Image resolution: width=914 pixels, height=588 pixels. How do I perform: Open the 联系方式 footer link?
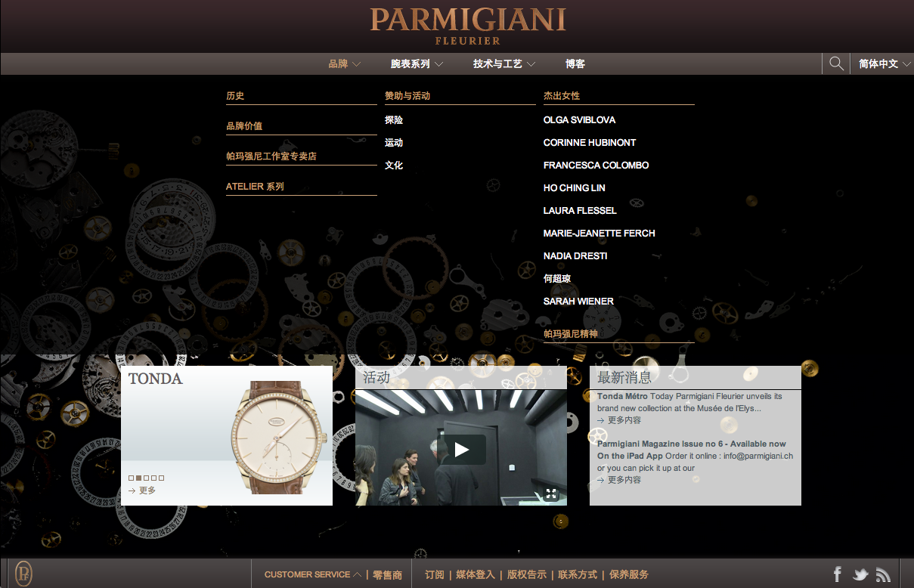pos(578,575)
